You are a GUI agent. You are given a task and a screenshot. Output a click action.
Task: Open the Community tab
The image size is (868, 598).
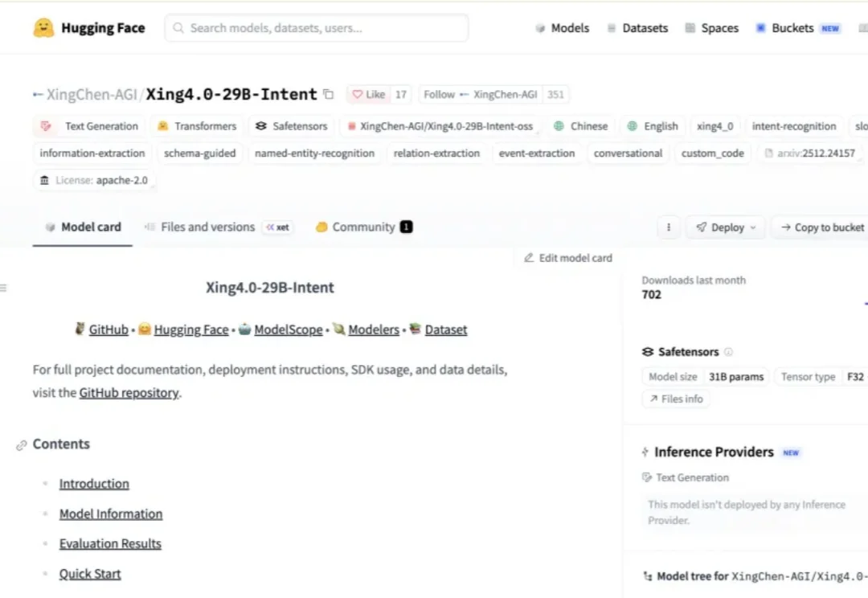tap(364, 227)
